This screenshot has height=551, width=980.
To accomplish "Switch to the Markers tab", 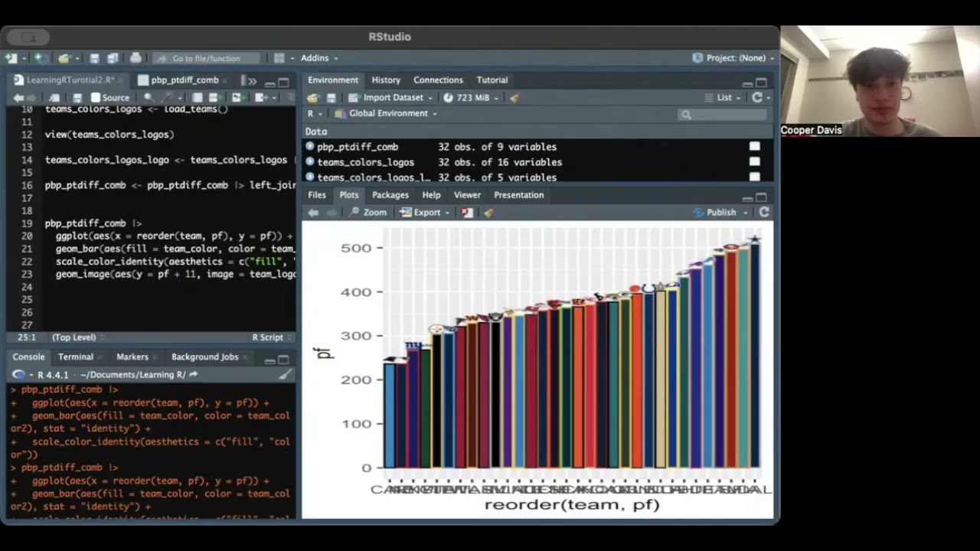I will (x=132, y=357).
